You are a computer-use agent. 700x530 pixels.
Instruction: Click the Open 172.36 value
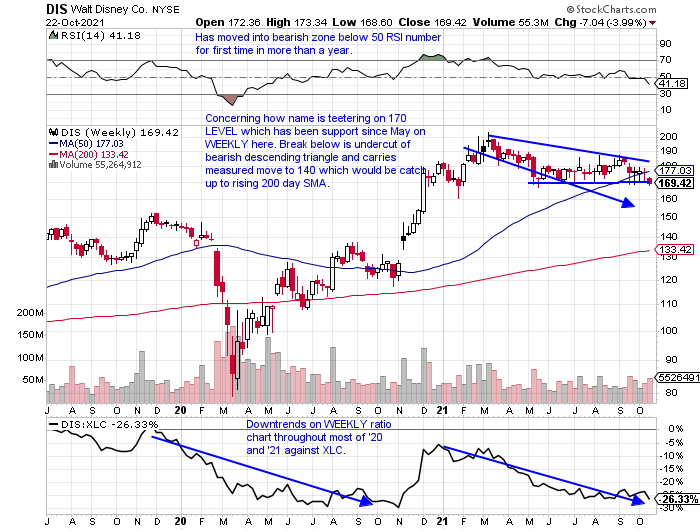[228, 22]
